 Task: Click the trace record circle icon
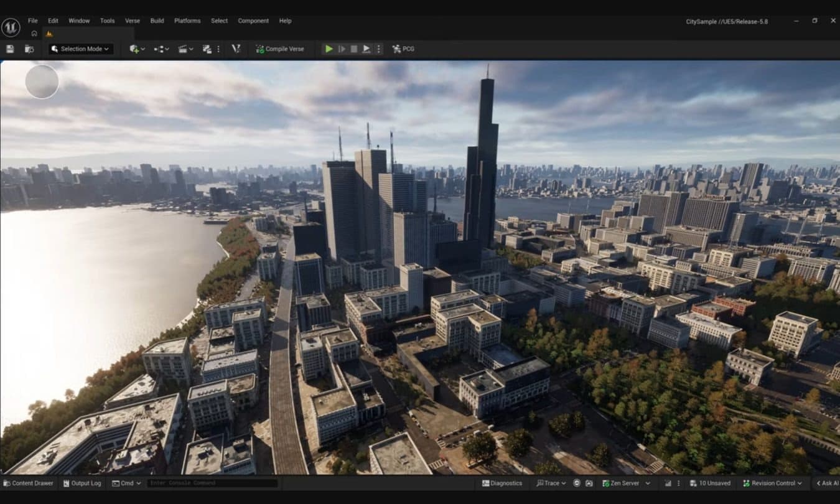[577, 483]
